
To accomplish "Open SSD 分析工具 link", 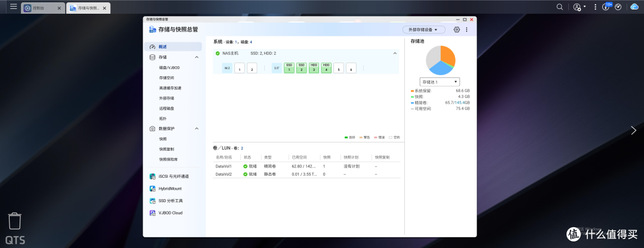I will 171,201.
